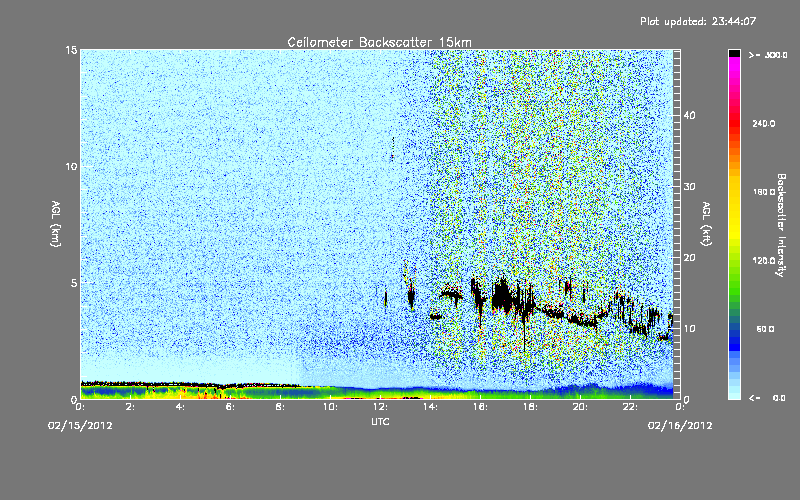Click the '>= 300.0' colorbar maximum label
800x500 pixels.
tap(768, 55)
